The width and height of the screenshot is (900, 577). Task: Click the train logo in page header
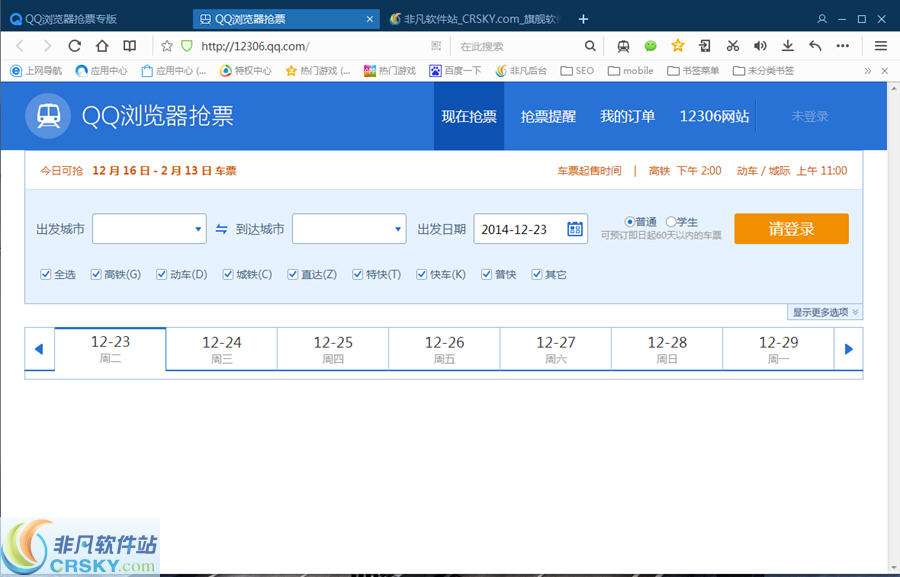tap(48, 116)
